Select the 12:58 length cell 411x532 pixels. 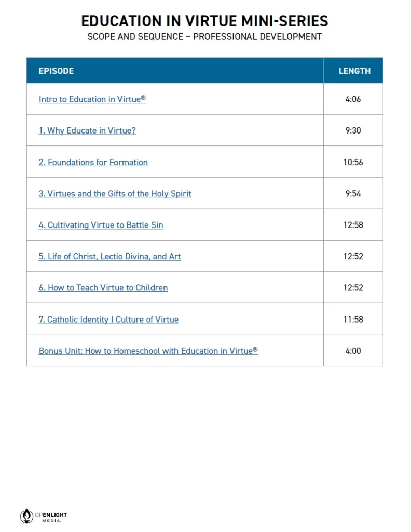tap(353, 225)
